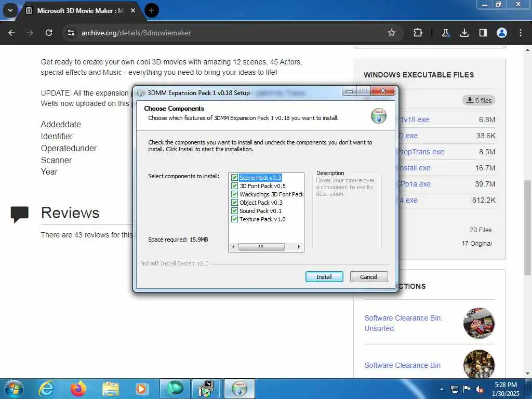Open the 1v18.exe file link
Viewport: 532px width, 399px height.
414,119
